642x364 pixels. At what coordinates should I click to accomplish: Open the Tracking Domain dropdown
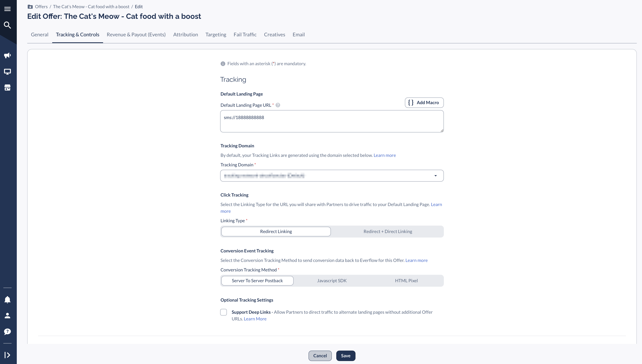[332, 176]
